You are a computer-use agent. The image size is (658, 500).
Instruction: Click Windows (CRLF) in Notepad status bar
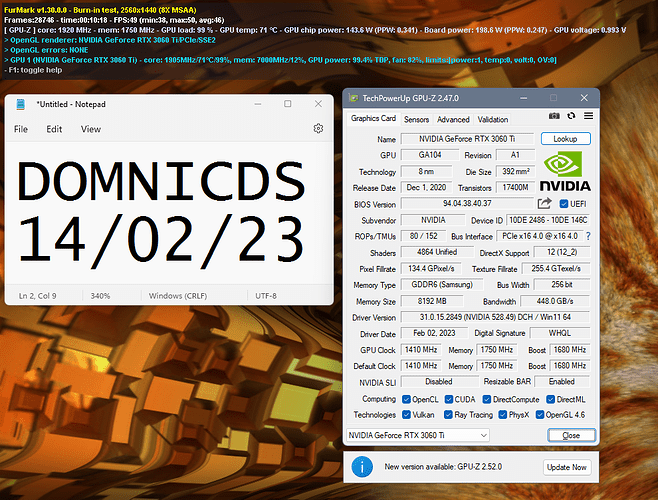pyautogui.click(x=178, y=296)
